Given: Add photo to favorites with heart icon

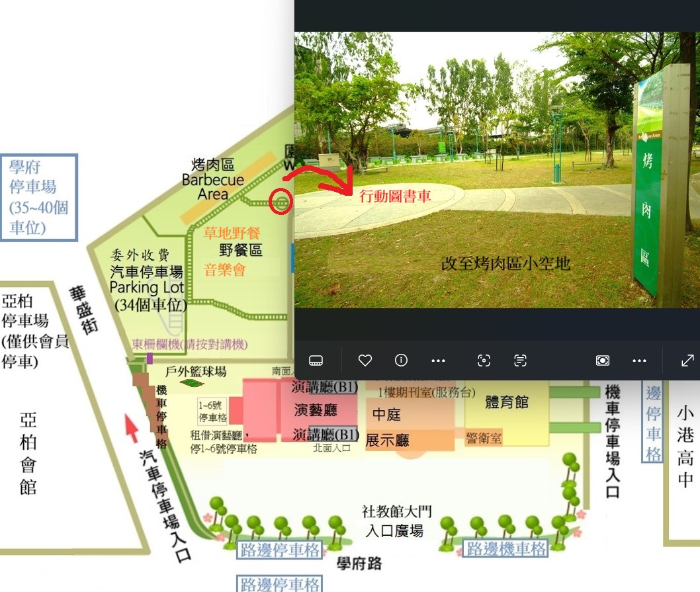Looking at the screenshot, I should [x=365, y=360].
